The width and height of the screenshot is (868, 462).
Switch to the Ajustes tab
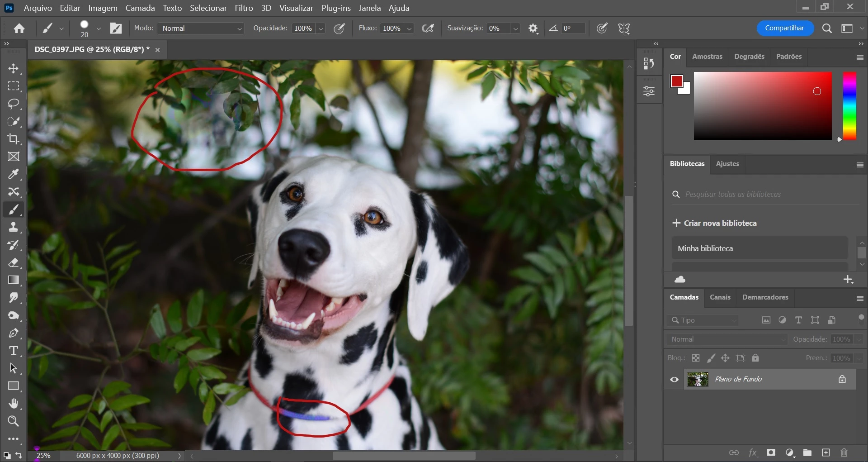click(727, 164)
